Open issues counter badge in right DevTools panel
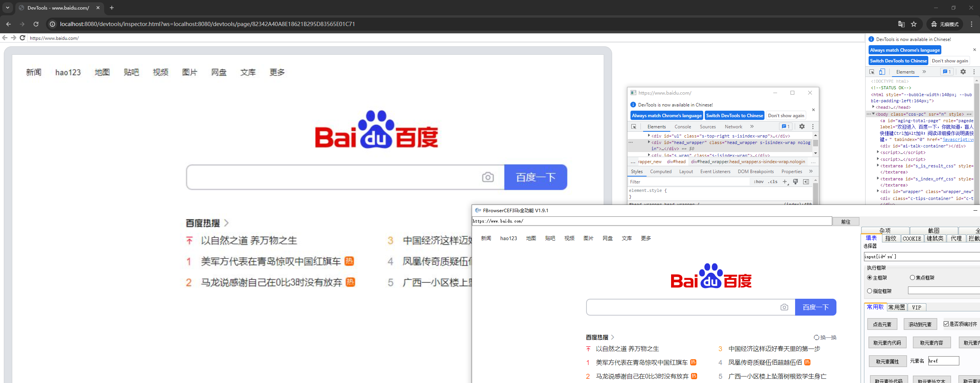The image size is (980, 383). point(947,72)
